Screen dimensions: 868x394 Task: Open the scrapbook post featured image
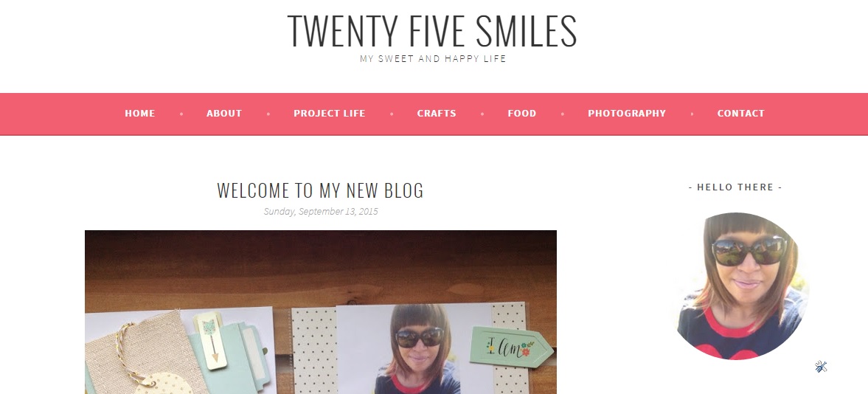(321, 312)
